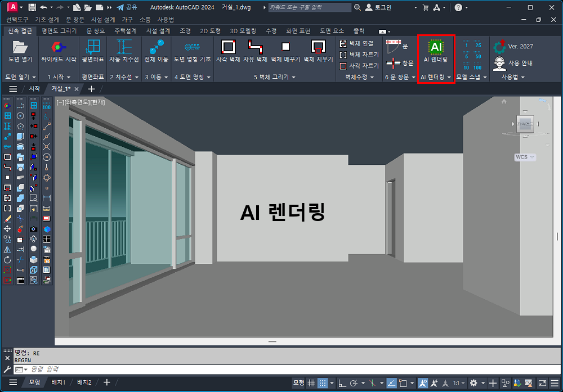Open the WCS coordinate system dropdown
The width and height of the screenshot is (563, 392).
coord(524,157)
